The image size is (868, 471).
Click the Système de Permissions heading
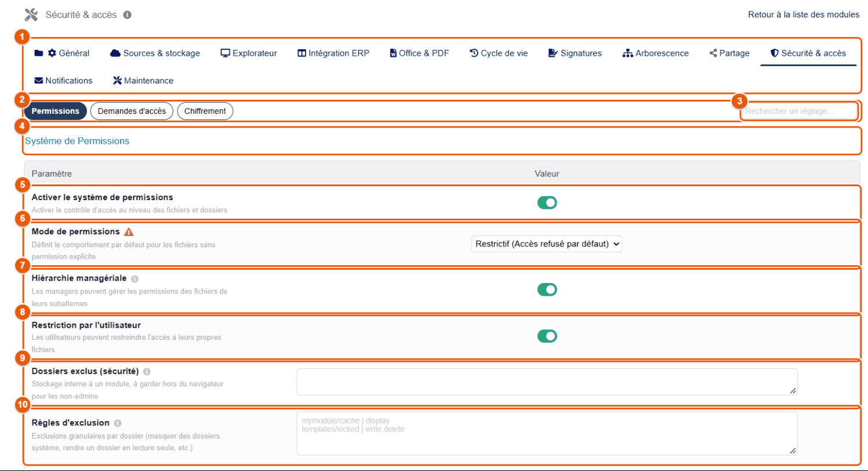tap(77, 140)
